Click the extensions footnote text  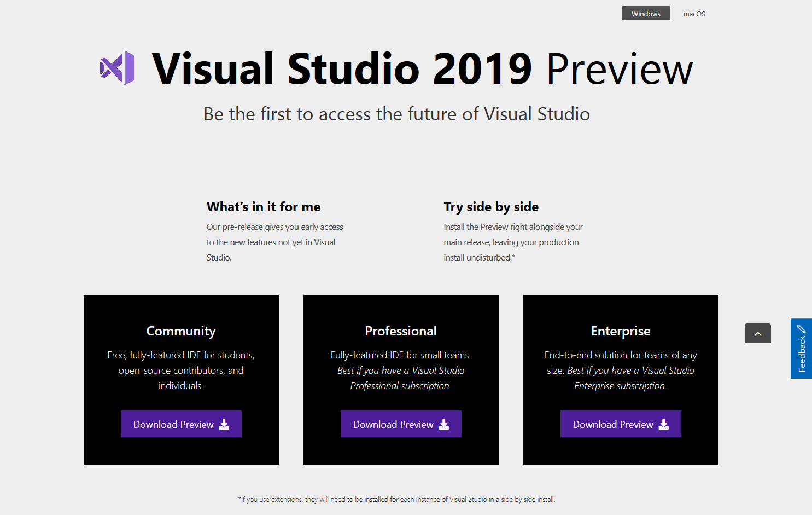[x=396, y=499]
